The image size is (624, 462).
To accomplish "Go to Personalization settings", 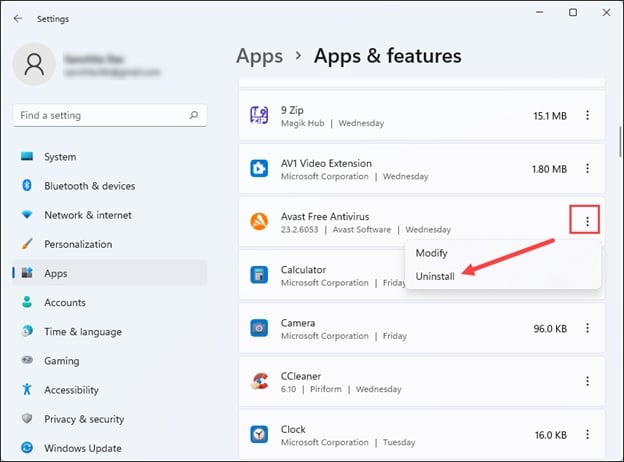I will (110, 244).
